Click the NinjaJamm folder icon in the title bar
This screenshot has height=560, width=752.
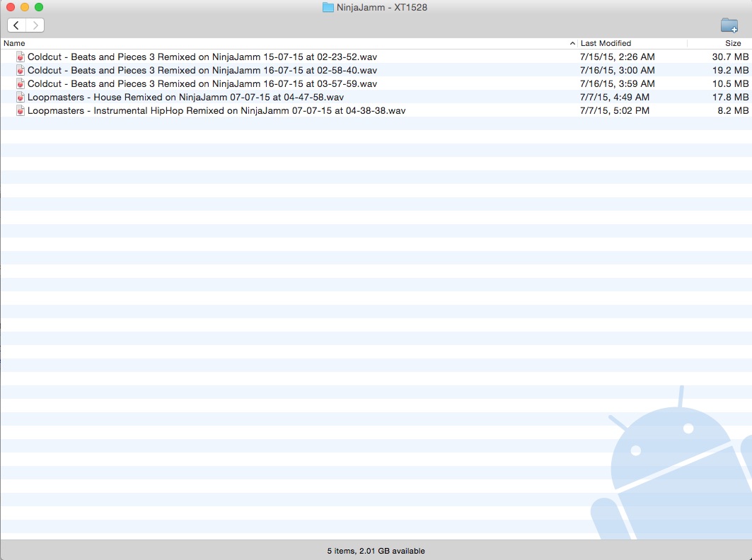point(328,7)
